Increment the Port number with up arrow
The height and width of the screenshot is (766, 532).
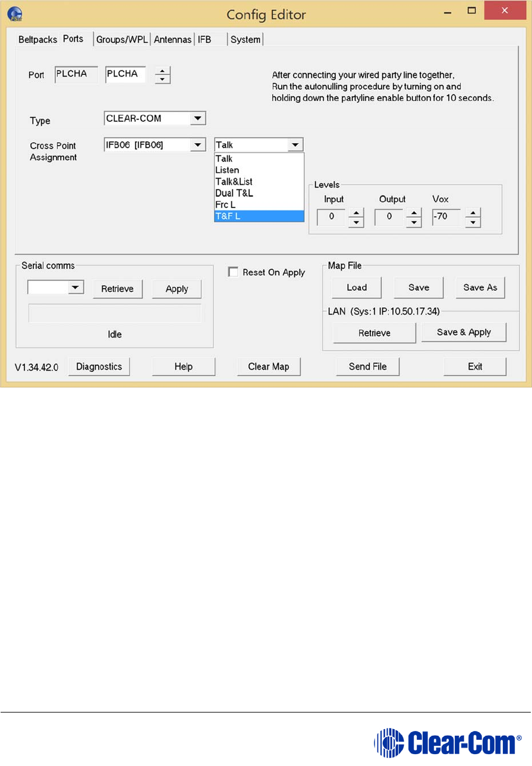click(x=162, y=71)
